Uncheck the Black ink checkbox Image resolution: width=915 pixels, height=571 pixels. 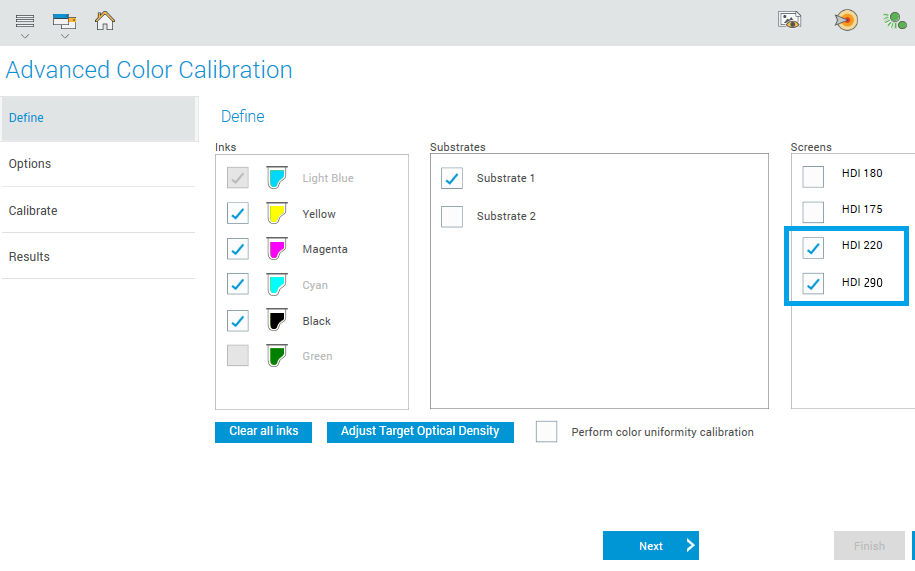238,320
